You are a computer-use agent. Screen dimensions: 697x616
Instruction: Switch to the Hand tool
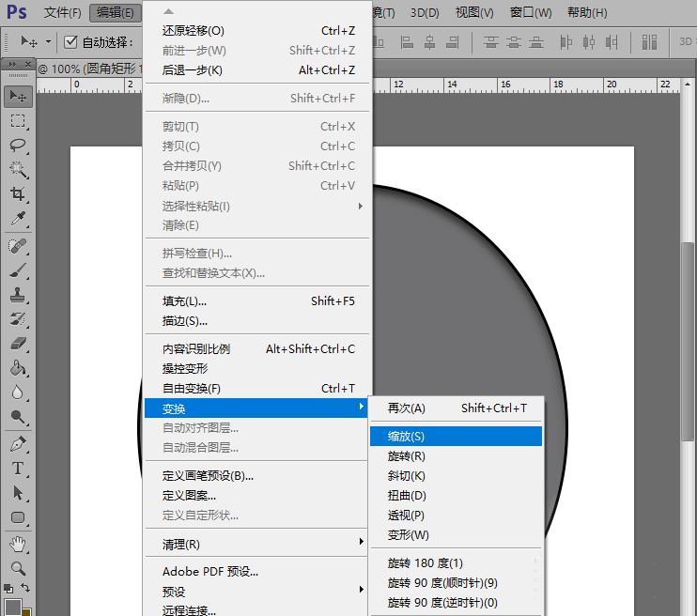pyautogui.click(x=18, y=545)
